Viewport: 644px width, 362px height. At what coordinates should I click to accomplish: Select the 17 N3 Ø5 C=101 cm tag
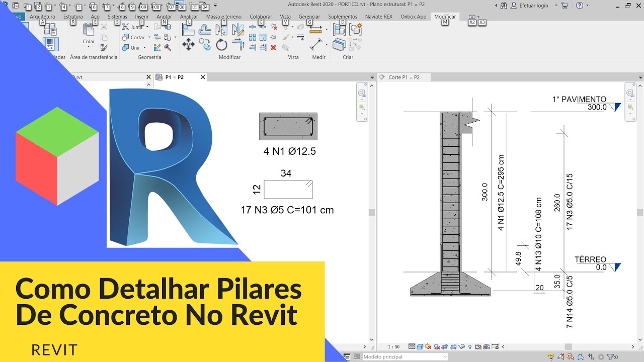point(287,210)
